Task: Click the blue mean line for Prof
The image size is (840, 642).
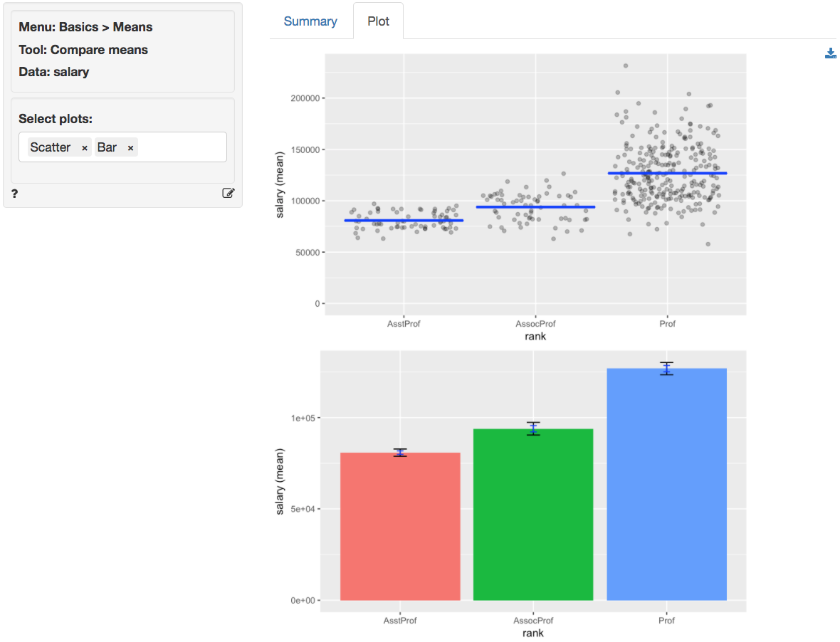Action: 666,172
